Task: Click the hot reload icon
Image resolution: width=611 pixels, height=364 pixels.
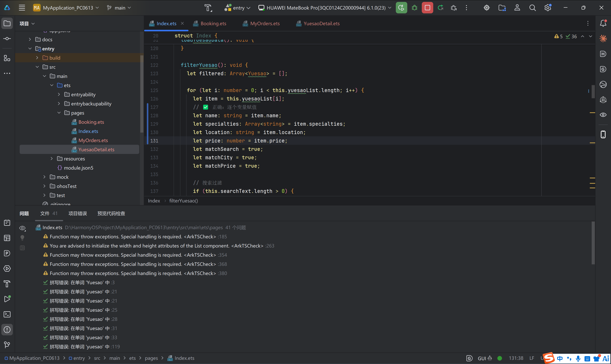Action: point(440,8)
